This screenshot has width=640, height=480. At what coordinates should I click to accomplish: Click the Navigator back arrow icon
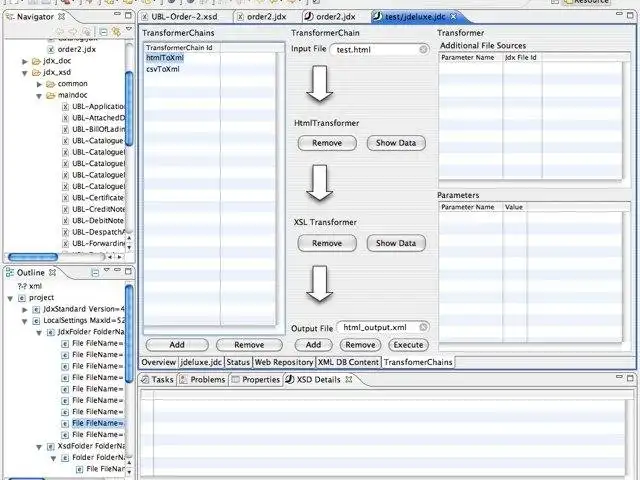pos(60,31)
